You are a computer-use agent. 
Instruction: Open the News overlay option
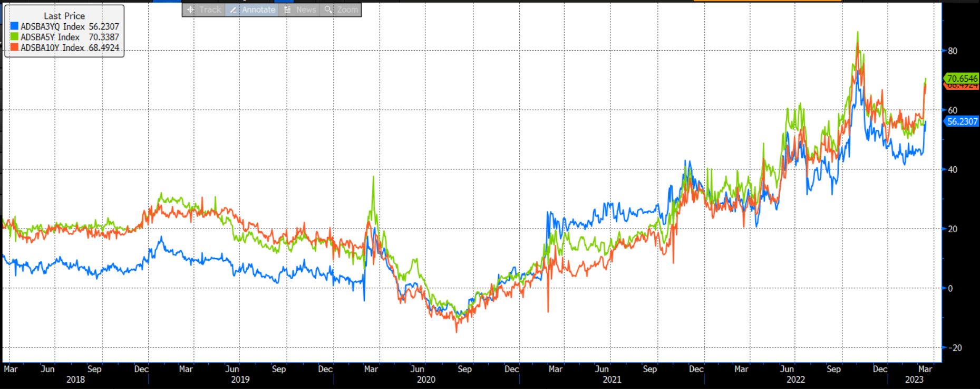306,10
